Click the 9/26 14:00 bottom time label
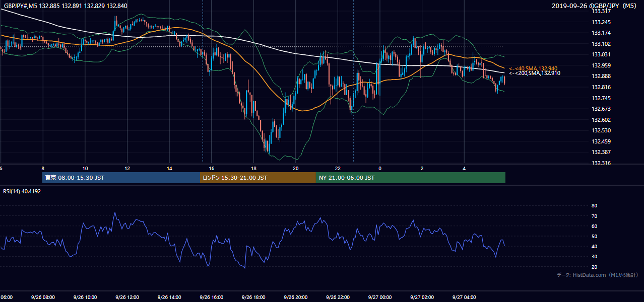 169,297
